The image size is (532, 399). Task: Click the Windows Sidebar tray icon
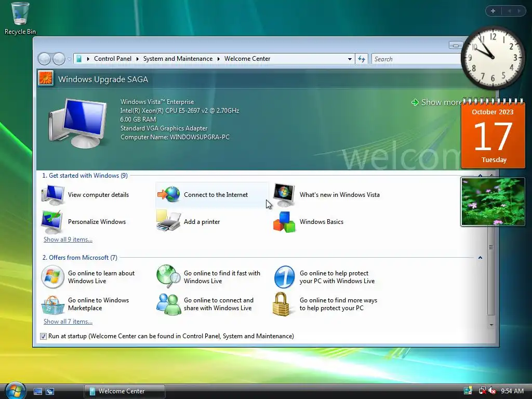coord(468,391)
